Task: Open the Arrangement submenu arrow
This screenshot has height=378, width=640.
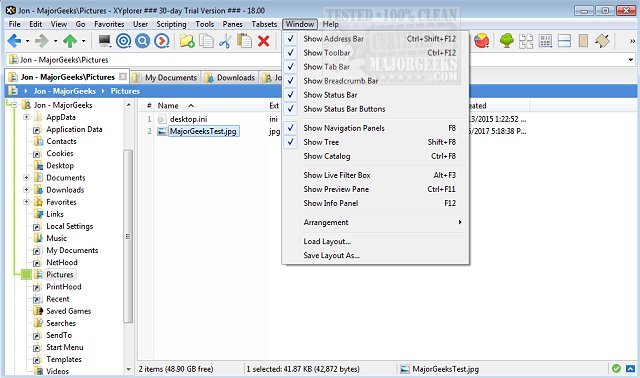Action: click(x=460, y=222)
